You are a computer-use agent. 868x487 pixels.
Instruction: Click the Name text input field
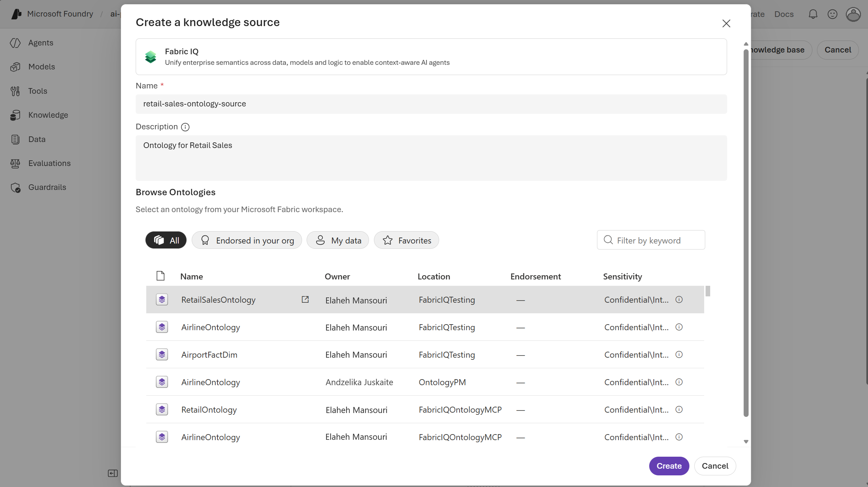click(x=431, y=104)
